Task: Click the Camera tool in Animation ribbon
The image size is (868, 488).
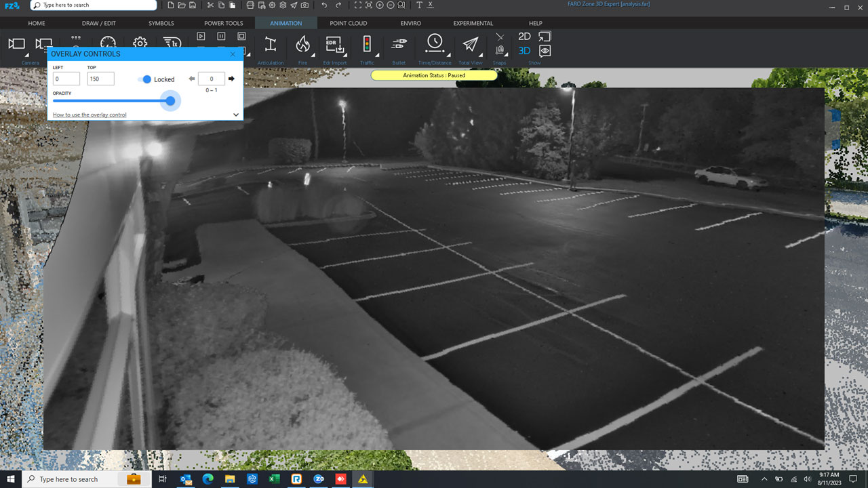Action: (16, 45)
